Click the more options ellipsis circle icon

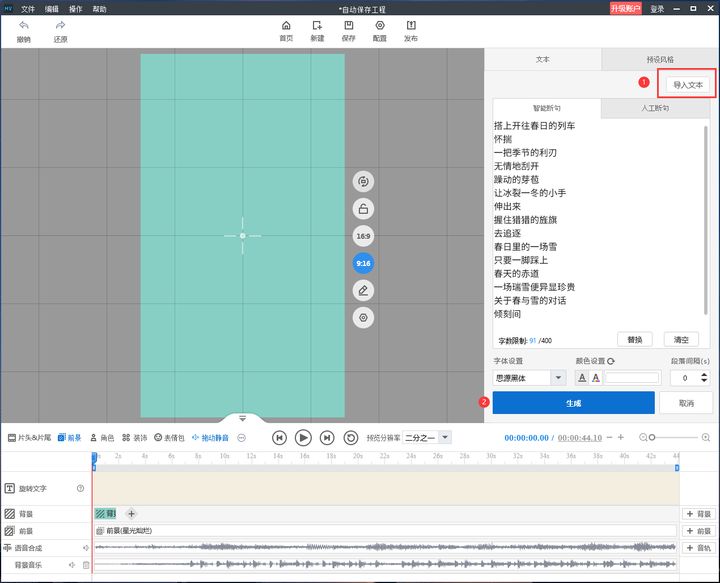point(242,437)
